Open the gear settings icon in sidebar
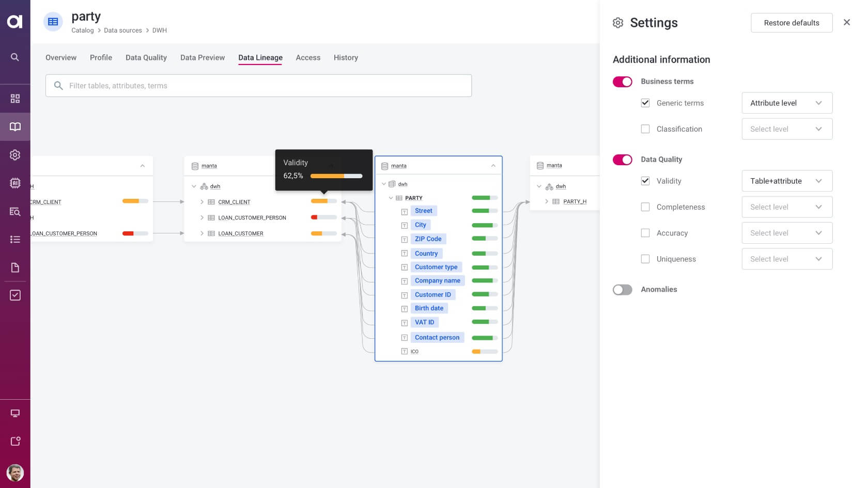868x488 pixels. 15,154
